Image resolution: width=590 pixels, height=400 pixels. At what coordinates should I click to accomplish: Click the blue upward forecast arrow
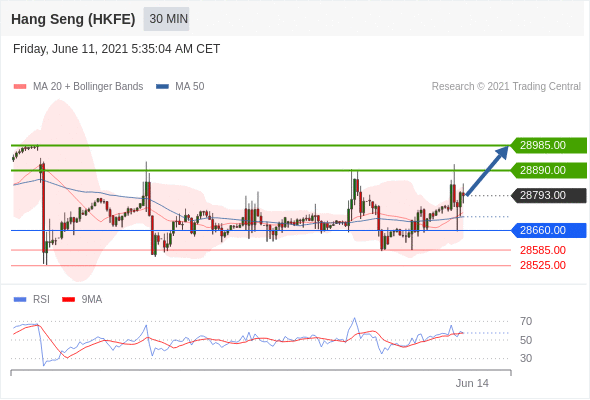[x=487, y=171]
